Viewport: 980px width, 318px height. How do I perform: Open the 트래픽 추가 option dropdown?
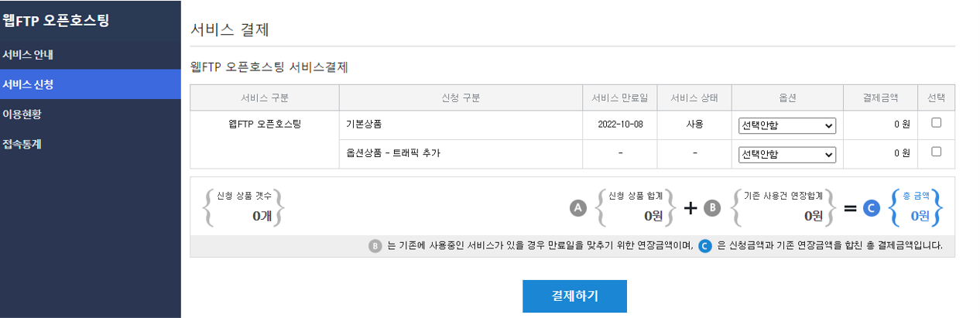[x=786, y=155]
